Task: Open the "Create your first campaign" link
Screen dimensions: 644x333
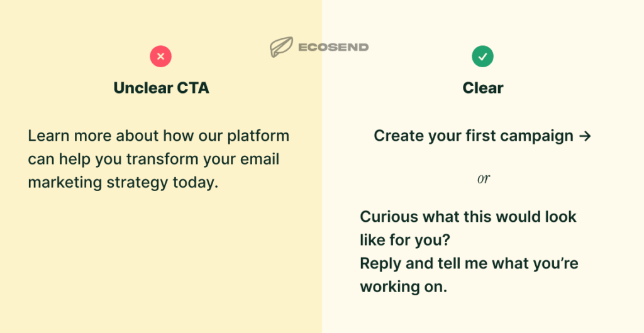Action: tap(474, 136)
